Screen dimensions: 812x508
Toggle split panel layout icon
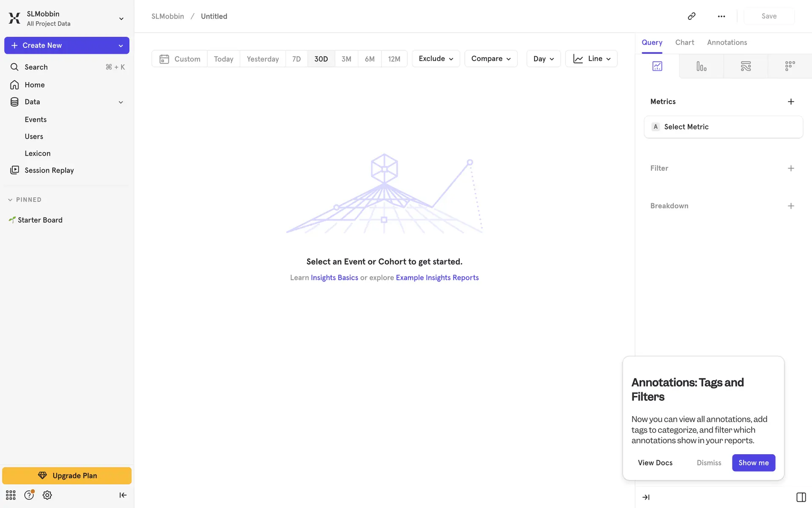(x=801, y=497)
